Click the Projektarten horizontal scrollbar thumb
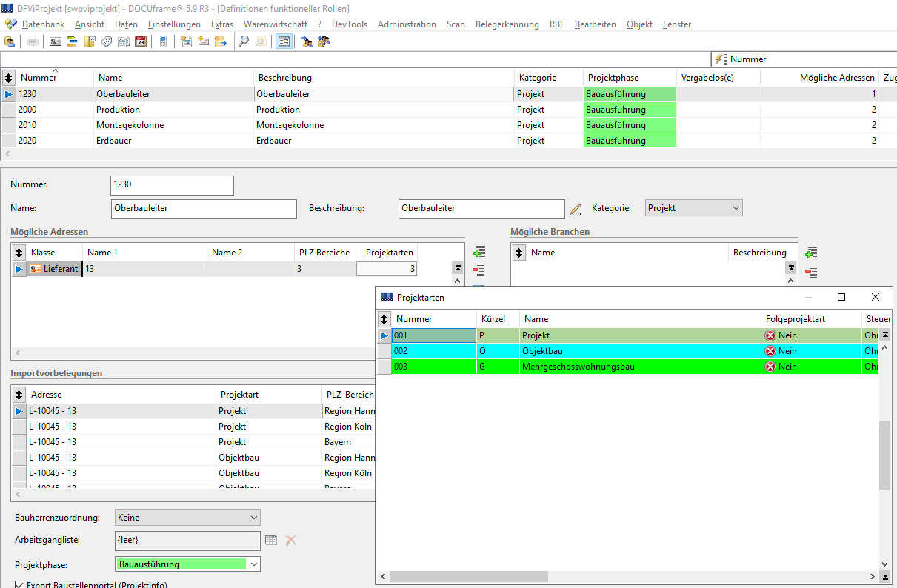 [469, 576]
